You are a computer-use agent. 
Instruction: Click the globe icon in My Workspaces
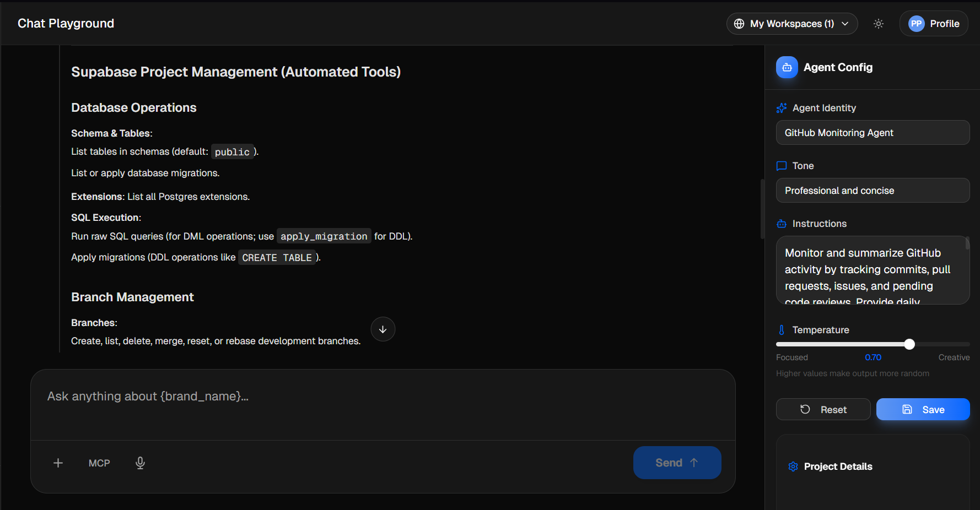coord(739,24)
